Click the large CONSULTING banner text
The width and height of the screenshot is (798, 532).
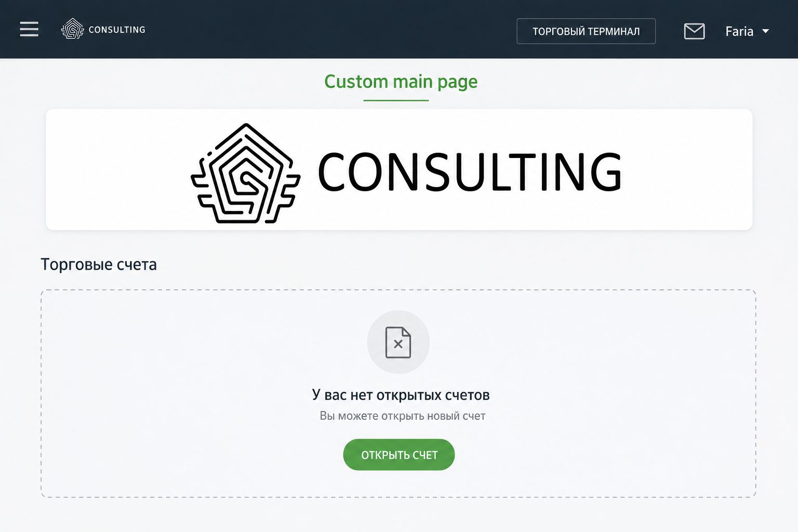[x=470, y=172]
